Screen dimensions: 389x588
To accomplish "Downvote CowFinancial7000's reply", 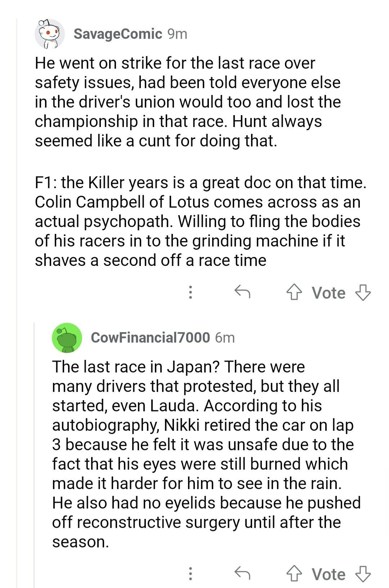I will (363, 574).
